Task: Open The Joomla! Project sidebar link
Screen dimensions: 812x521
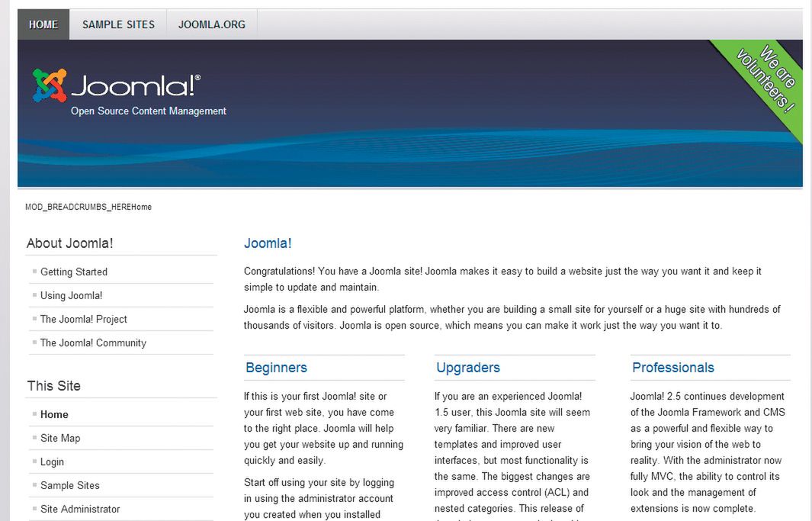Action: tap(83, 319)
